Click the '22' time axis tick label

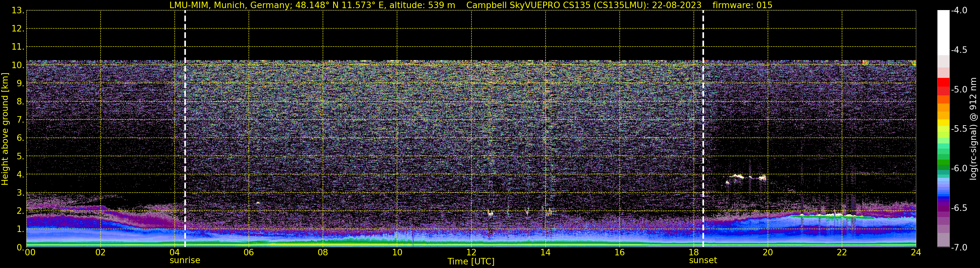[x=842, y=252]
